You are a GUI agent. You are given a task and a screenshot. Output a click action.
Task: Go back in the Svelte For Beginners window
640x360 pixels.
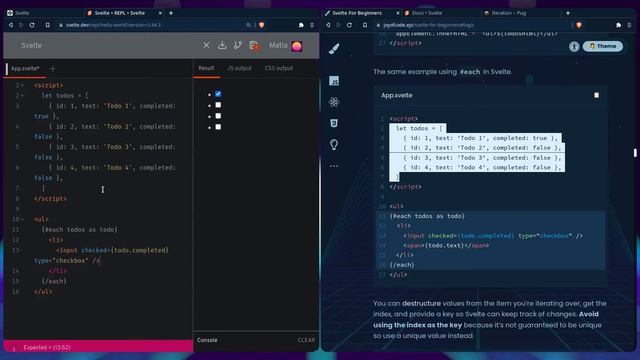[x=328, y=25]
